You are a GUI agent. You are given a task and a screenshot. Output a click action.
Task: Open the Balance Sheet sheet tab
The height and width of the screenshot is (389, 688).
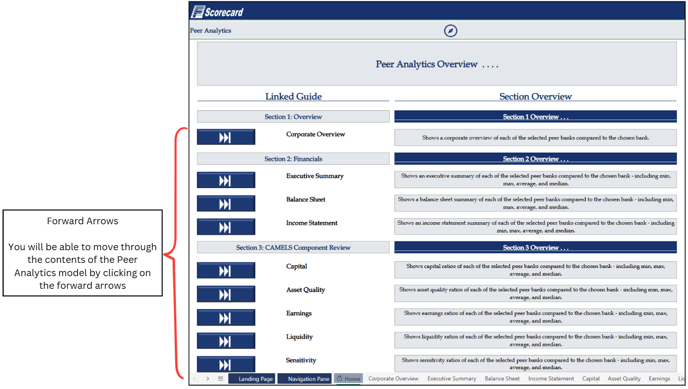[x=502, y=378]
